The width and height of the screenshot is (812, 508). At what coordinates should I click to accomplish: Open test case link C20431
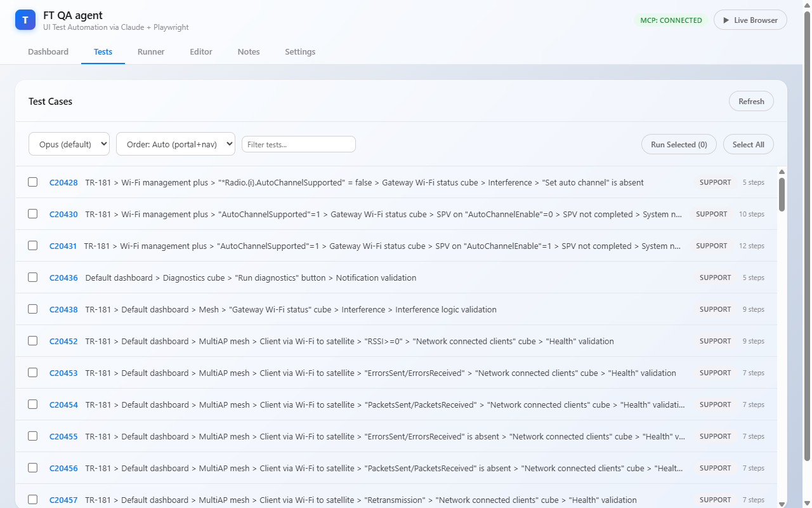(x=63, y=246)
